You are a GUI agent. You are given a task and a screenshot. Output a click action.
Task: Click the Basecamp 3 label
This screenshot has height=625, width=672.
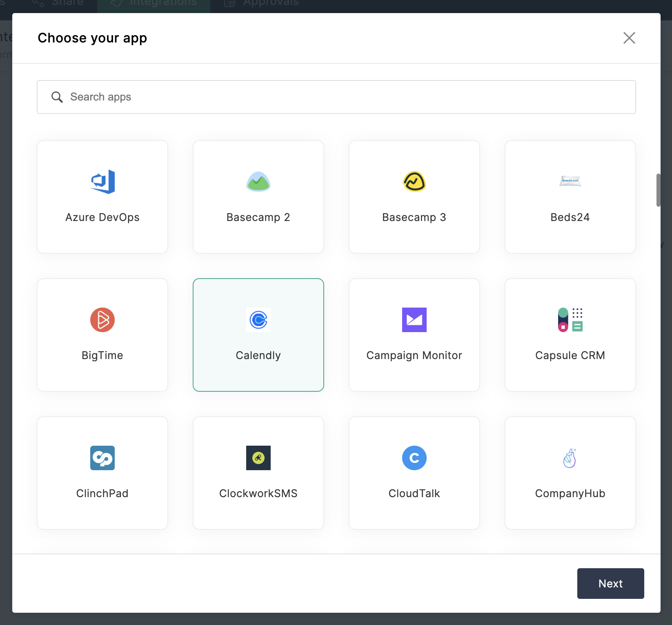point(414,217)
